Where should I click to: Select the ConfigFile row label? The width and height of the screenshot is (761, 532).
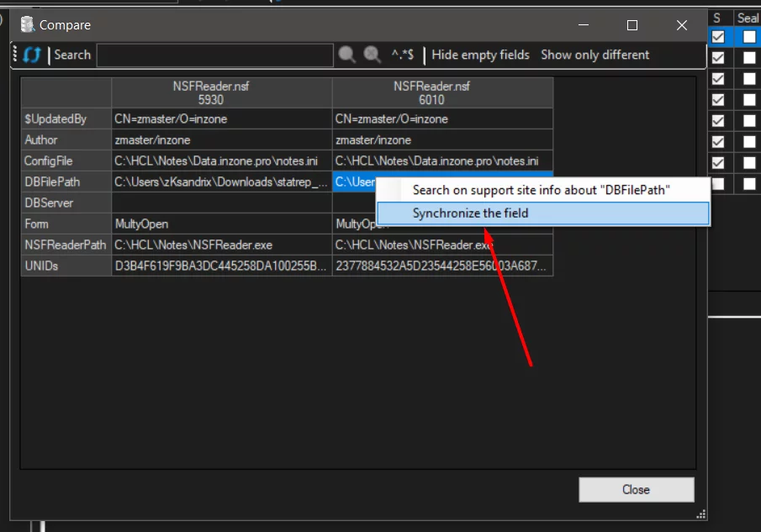tap(66, 161)
